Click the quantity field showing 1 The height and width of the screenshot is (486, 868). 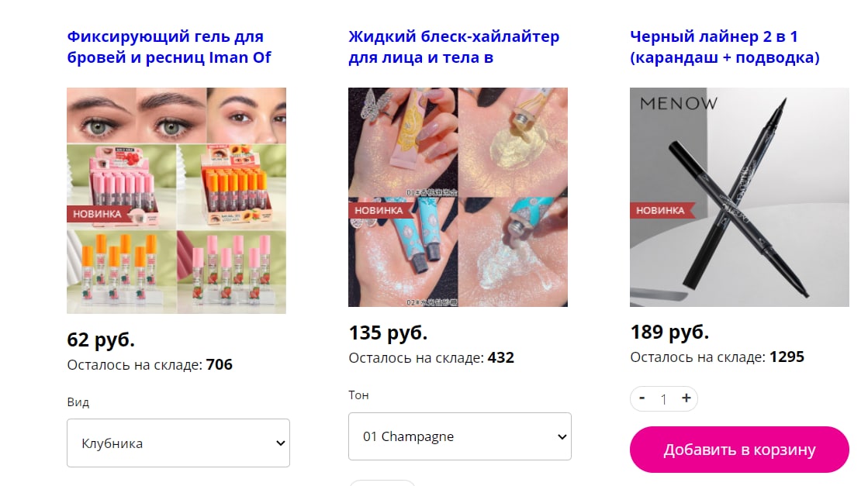pyautogui.click(x=664, y=398)
